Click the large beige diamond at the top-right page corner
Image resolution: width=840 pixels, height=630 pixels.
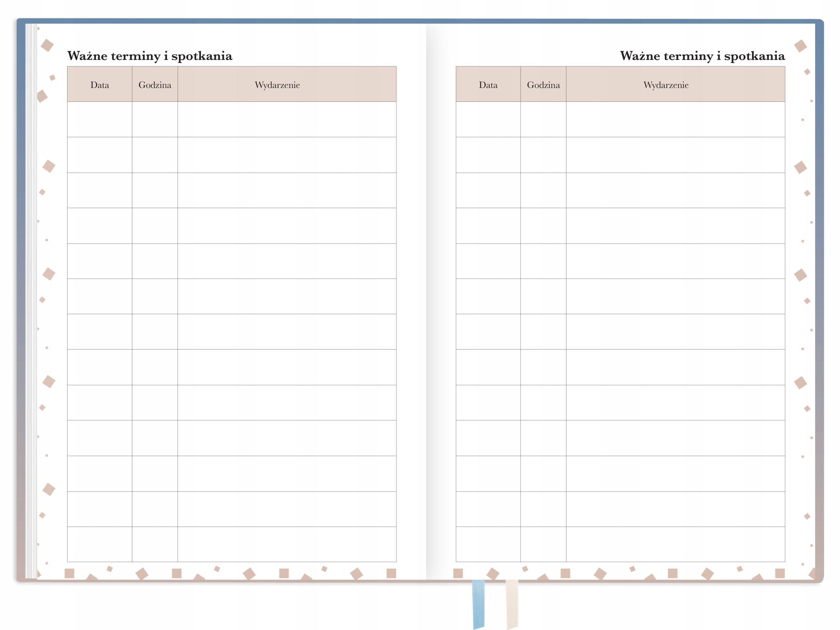[x=800, y=46]
